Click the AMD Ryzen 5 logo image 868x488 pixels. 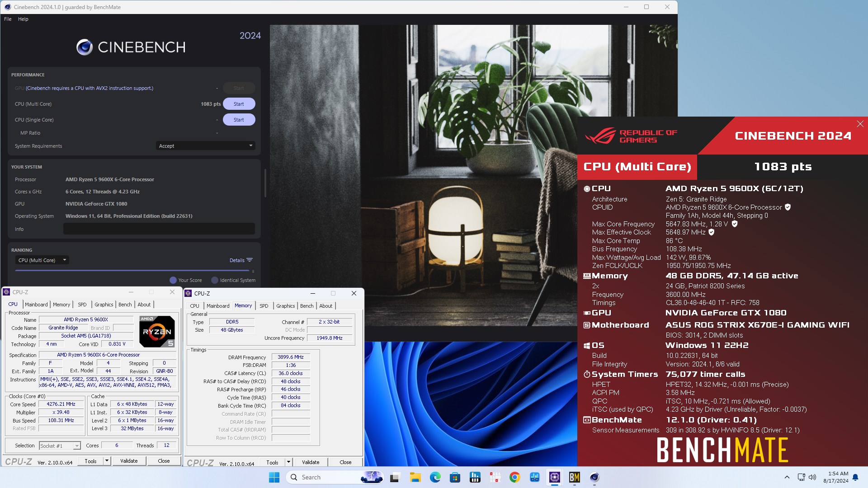(157, 332)
